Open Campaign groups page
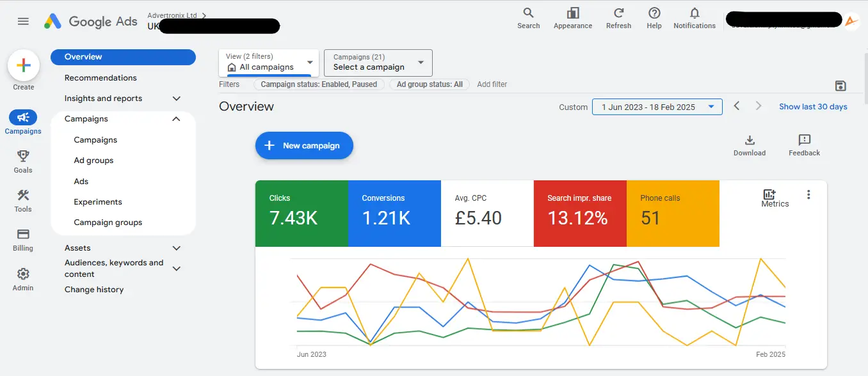This screenshot has height=376, width=868. coord(108,223)
